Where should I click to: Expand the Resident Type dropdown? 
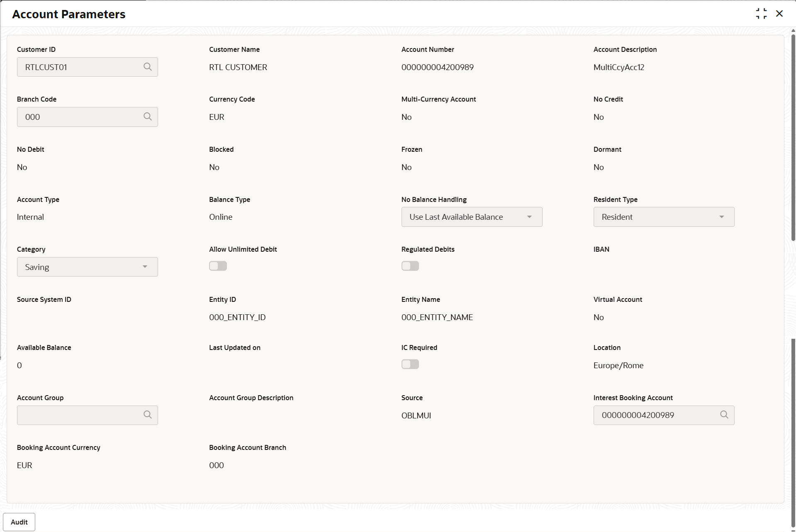[x=663, y=217]
